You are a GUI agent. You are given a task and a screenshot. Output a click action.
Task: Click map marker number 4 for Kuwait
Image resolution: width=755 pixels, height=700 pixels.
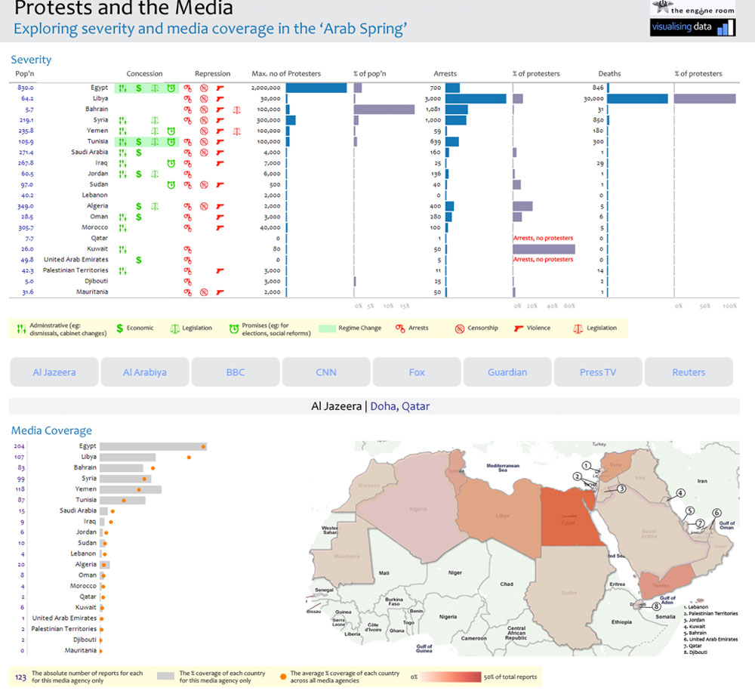point(680,493)
